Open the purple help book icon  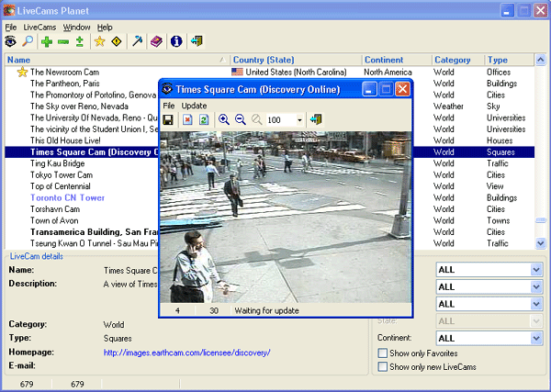tap(156, 41)
